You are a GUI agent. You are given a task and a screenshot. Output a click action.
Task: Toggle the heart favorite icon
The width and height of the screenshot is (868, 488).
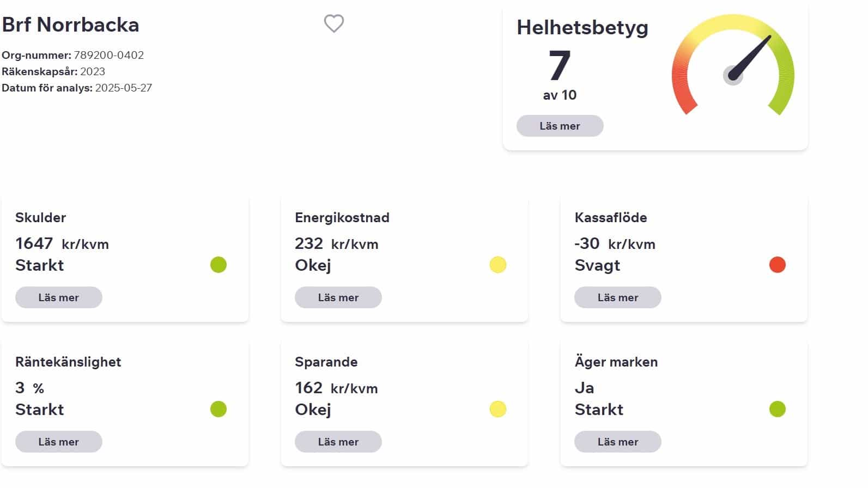point(332,24)
